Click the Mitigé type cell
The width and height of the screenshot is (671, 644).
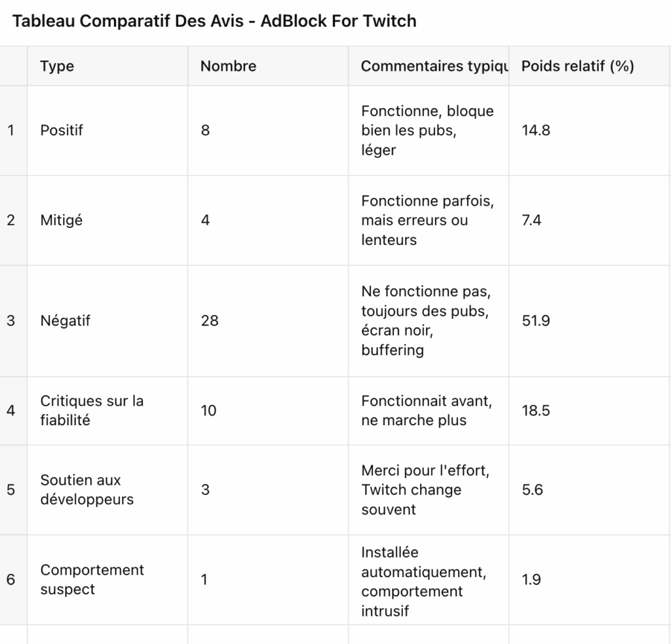[107, 220]
